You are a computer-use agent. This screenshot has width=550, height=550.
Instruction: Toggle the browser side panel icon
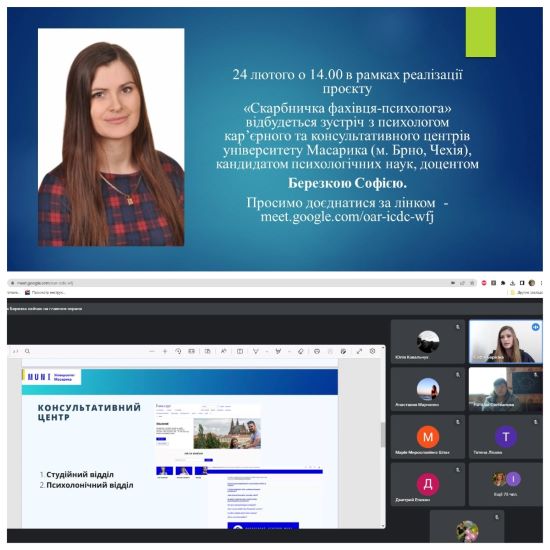click(522, 283)
